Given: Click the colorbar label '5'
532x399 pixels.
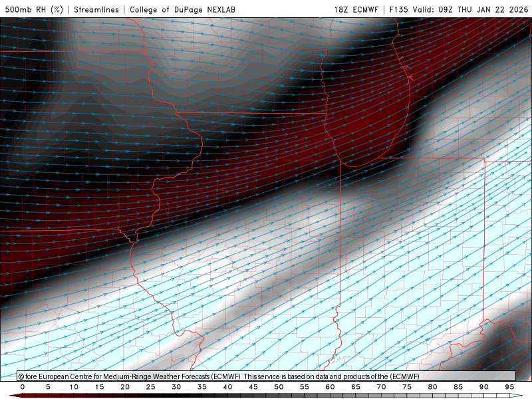Looking at the screenshot, I should [48, 387].
